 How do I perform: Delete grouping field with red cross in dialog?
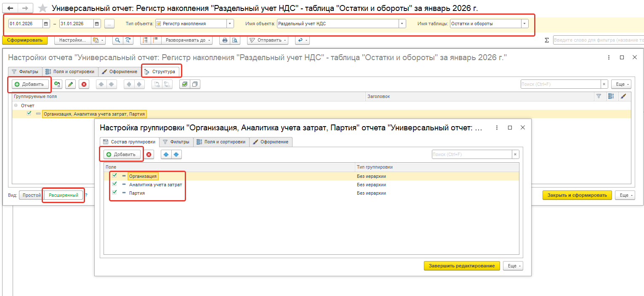coord(149,154)
